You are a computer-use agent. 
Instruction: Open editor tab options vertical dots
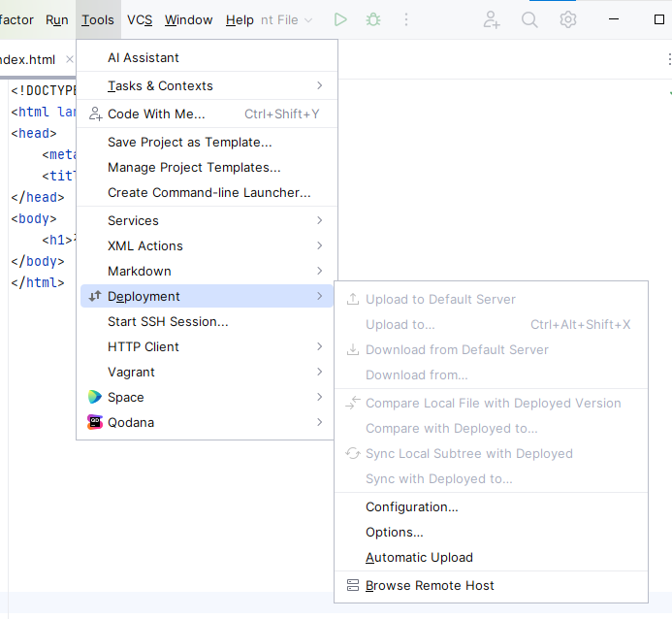coord(668,59)
